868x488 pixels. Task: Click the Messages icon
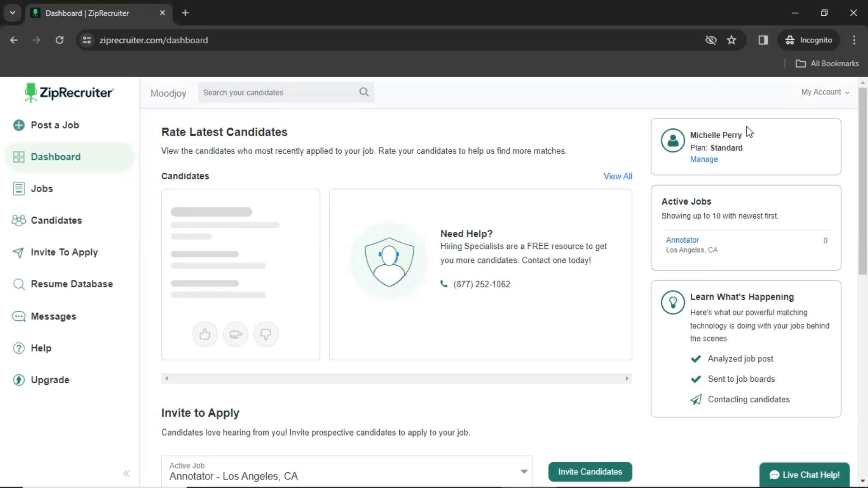pyautogui.click(x=19, y=316)
